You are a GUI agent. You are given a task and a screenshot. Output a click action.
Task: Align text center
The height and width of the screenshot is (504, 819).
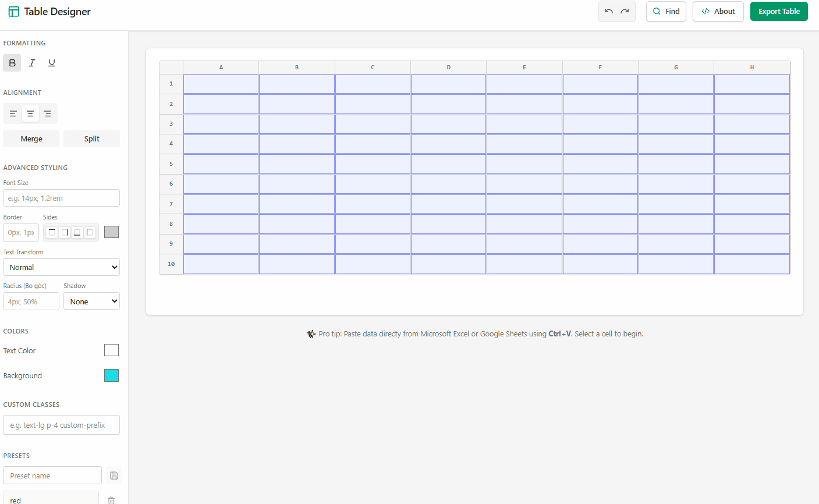[30, 113]
